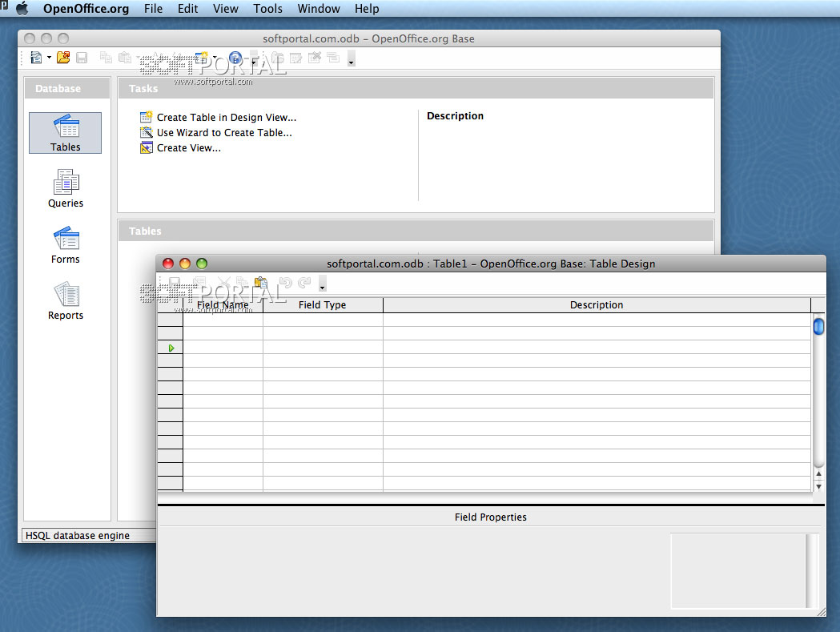This screenshot has height=632, width=840.
Task: Click the new database object icon with star
Action: coord(202,58)
